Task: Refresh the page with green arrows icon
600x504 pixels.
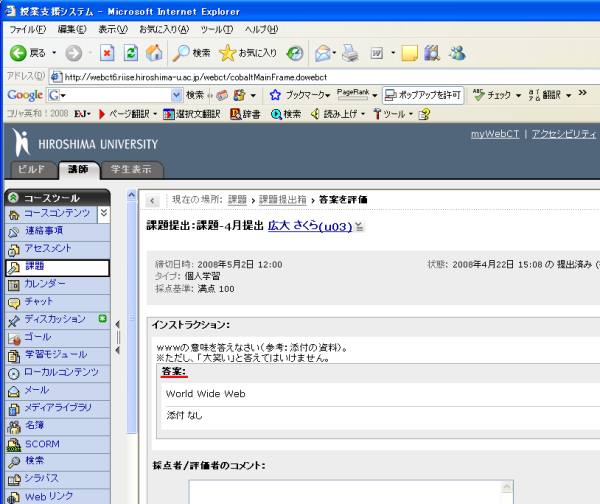Action: (130, 53)
